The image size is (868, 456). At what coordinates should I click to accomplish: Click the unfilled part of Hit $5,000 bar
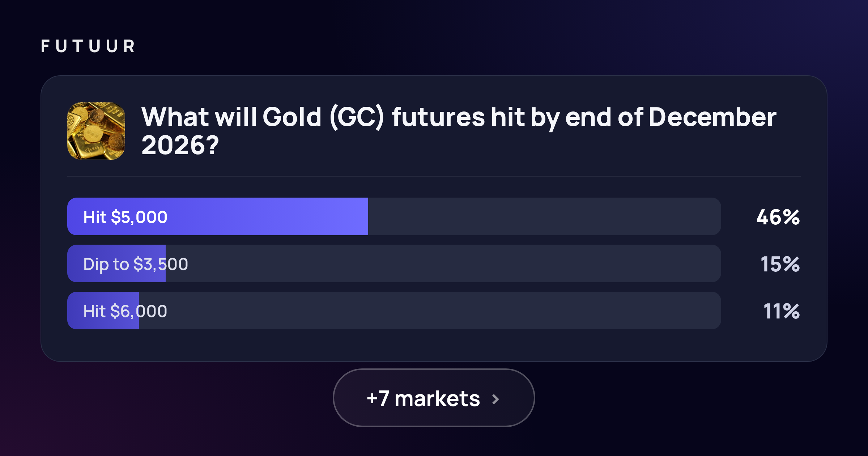pyautogui.click(x=545, y=216)
